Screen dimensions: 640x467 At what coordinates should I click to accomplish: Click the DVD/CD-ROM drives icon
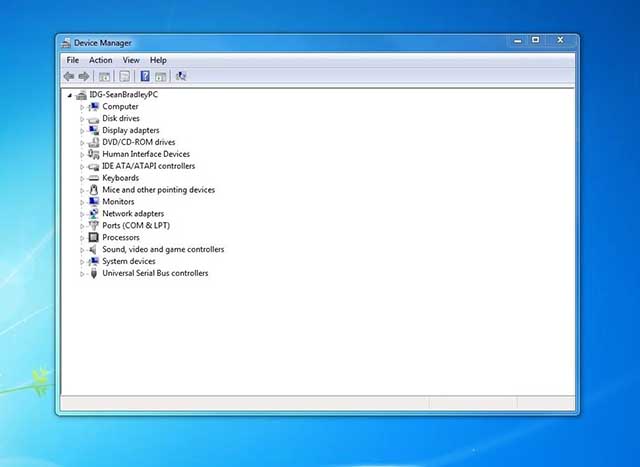[93, 142]
